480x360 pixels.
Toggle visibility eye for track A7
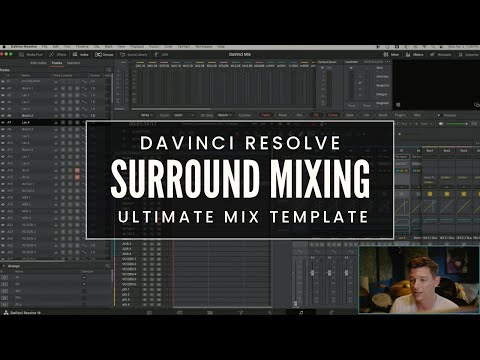3,122
